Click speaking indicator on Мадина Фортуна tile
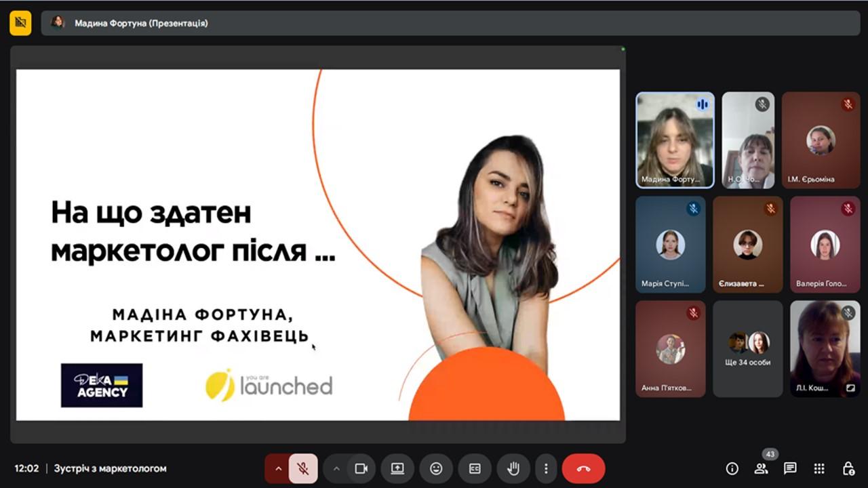868x488 pixels. [x=702, y=104]
